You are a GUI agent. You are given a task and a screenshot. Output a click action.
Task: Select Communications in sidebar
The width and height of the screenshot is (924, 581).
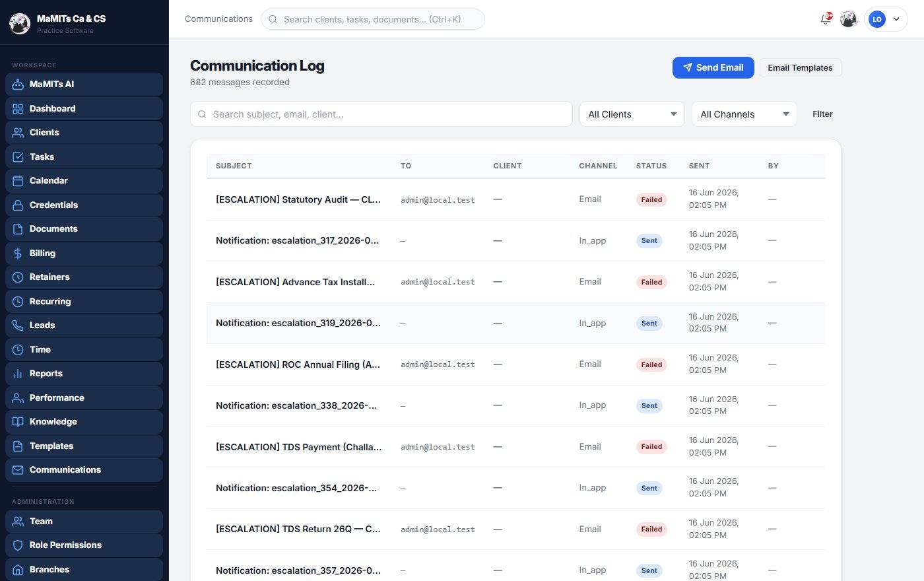point(84,470)
